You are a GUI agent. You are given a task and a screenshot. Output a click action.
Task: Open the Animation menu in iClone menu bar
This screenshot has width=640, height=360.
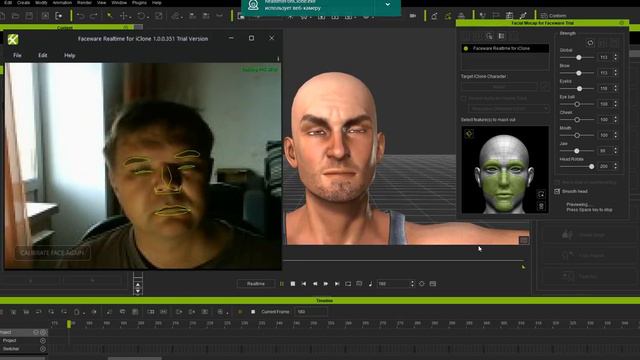pyautogui.click(x=62, y=2)
